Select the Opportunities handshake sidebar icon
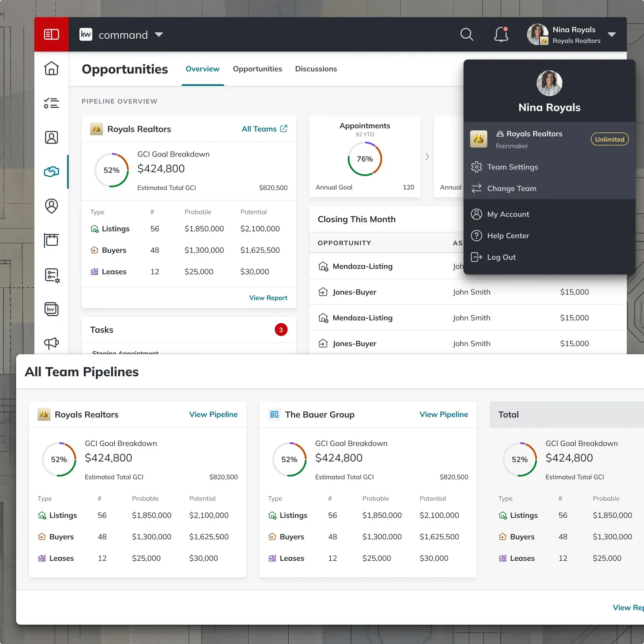The image size is (644, 644). tap(52, 172)
